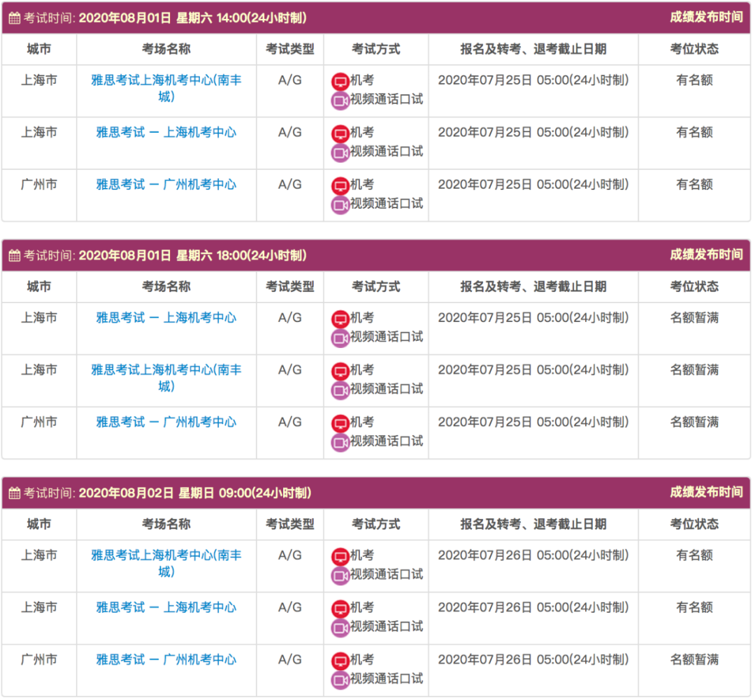Click 考场名称 column header in 18:00 table
Viewport: 755px width, 700px height.
pos(166,286)
